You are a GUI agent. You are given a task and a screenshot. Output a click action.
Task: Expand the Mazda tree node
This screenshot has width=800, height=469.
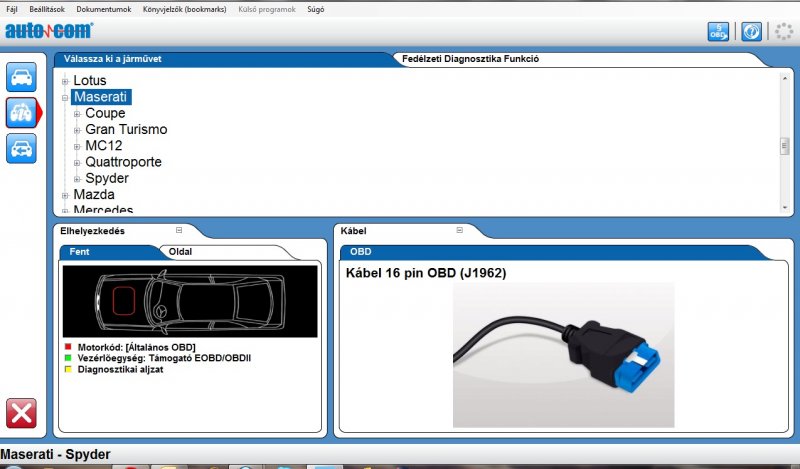click(x=65, y=195)
